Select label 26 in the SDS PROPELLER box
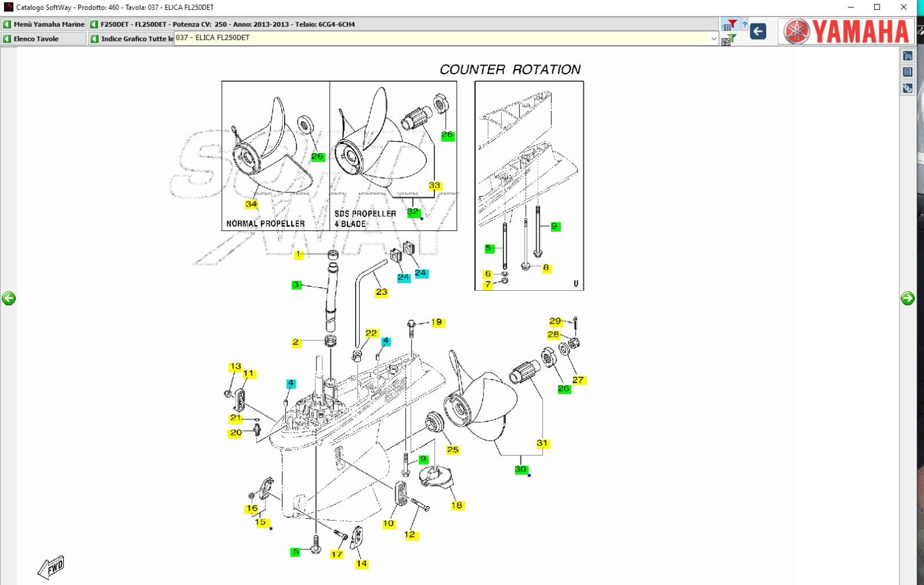924x585 pixels. click(x=447, y=135)
